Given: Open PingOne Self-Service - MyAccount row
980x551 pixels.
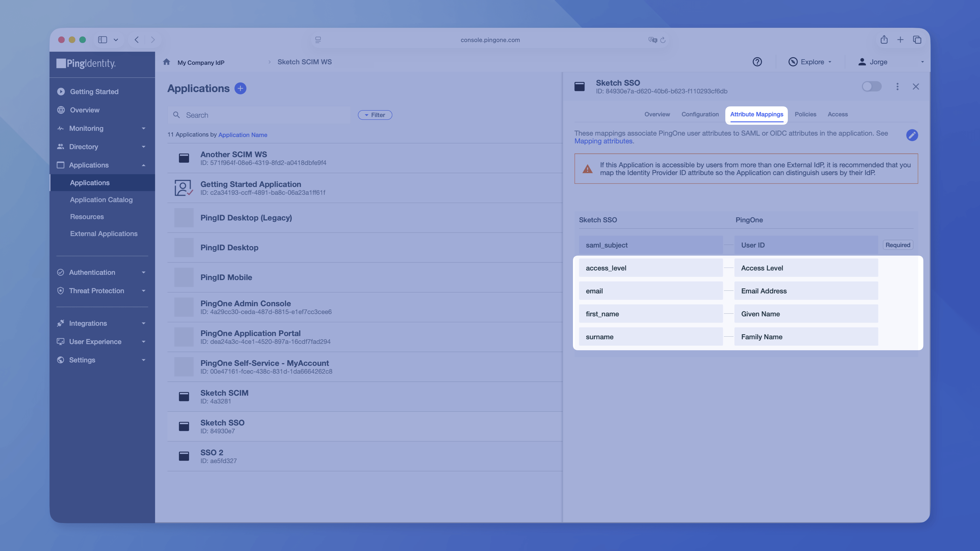Looking at the screenshot, I should tap(365, 367).
